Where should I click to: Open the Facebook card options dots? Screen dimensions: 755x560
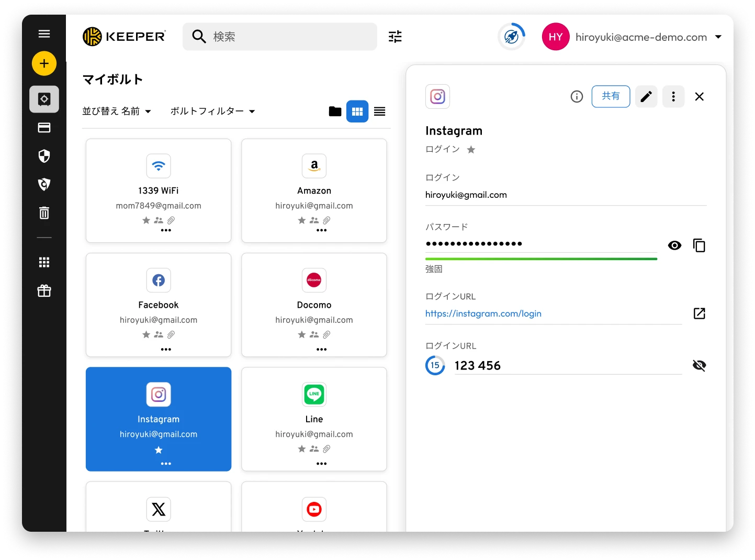(x=166, y=349)
